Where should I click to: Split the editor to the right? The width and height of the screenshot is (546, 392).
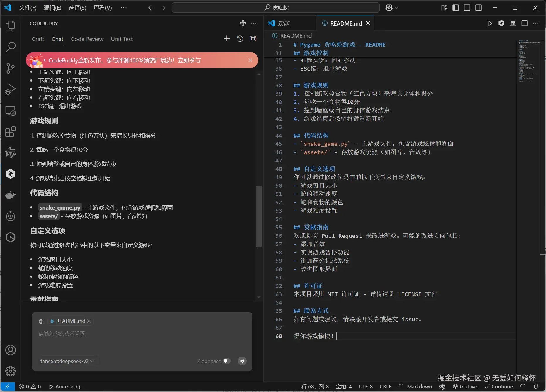tap(525, 23)
